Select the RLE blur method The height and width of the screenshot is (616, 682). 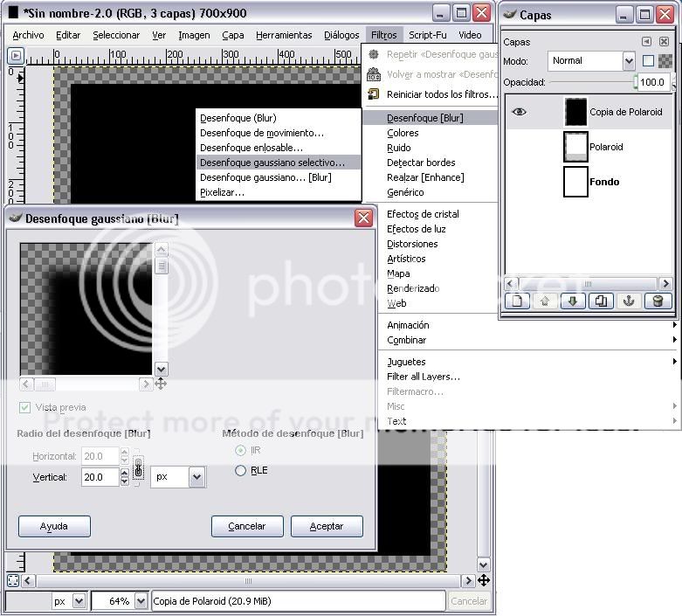point(241,470)
